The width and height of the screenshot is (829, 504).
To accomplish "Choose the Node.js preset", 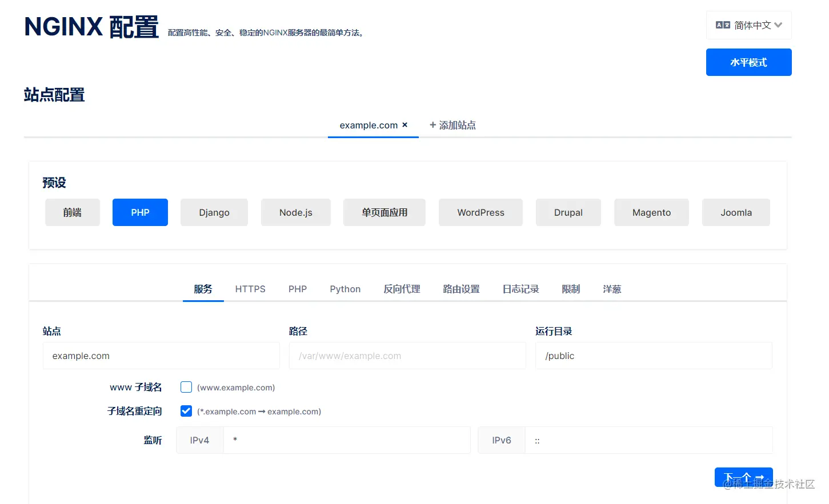I will tap(296, 212).
